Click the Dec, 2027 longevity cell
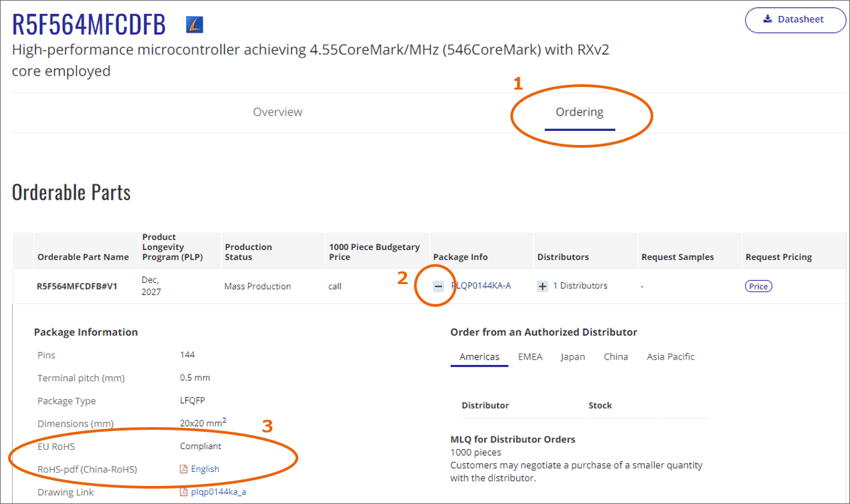 tap(151, 286)
